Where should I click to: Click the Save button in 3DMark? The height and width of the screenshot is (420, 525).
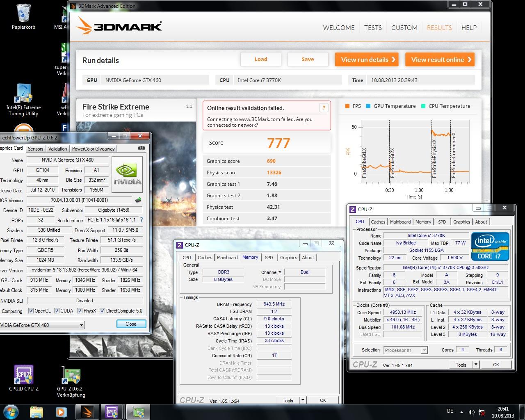click(308, 59)
